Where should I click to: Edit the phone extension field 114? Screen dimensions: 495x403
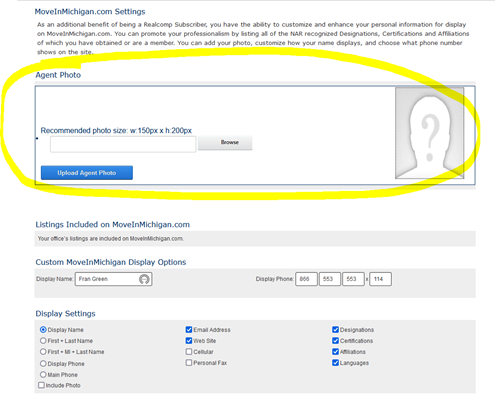(x=380, y=279)
